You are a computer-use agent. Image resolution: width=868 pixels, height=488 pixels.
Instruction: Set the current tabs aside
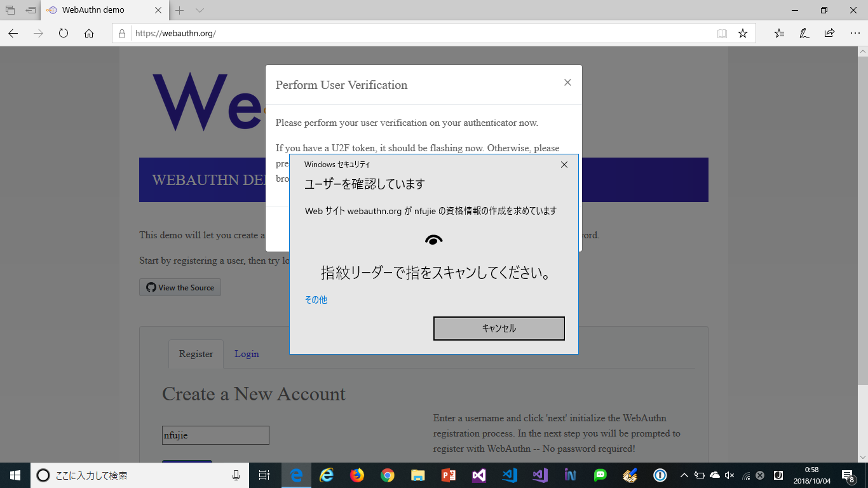pos(31,10)
